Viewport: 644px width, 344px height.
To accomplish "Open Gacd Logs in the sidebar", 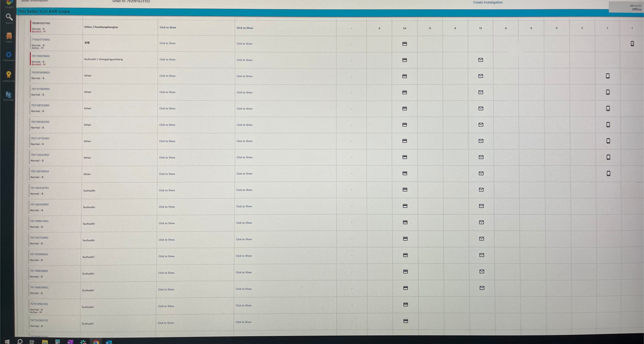I will (8, 95).
